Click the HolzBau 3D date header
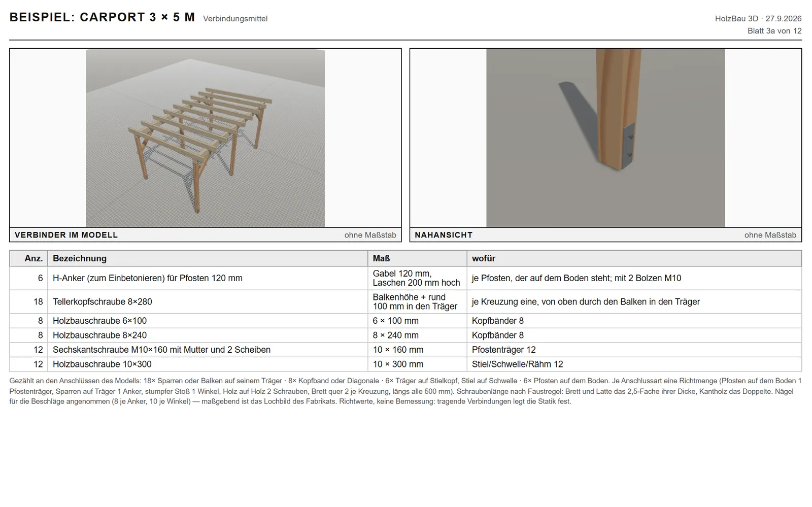The width and height of the screenshot is (812, 507). point(758,19)
